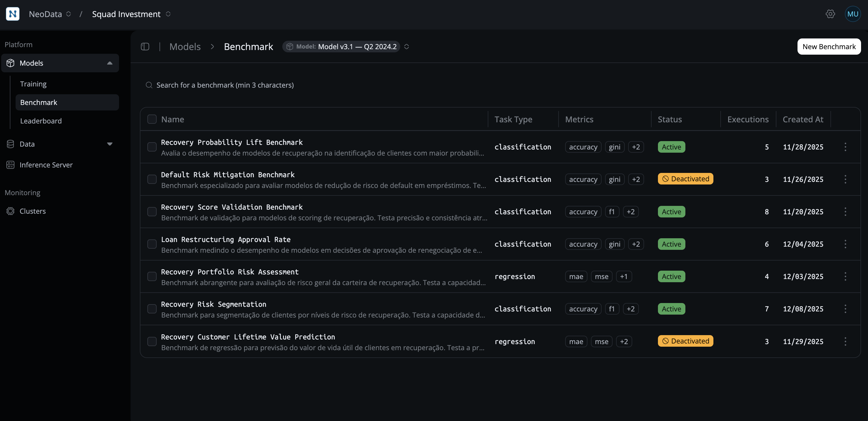Click the Inference Server icon
868x421 pixels.
pyautogui.click(x=10, y=165)
